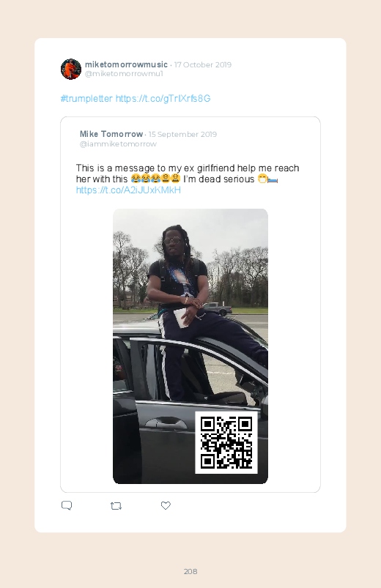Click the miketomorrowmusic display name
381x588 pixels.
pyautogui.click(x=126, y=64)
